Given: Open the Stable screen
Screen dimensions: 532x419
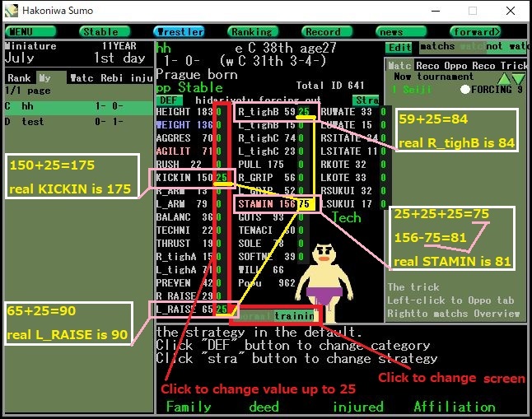Looking at the screenshot, I should pyautogui.click(x=99, y=32).
